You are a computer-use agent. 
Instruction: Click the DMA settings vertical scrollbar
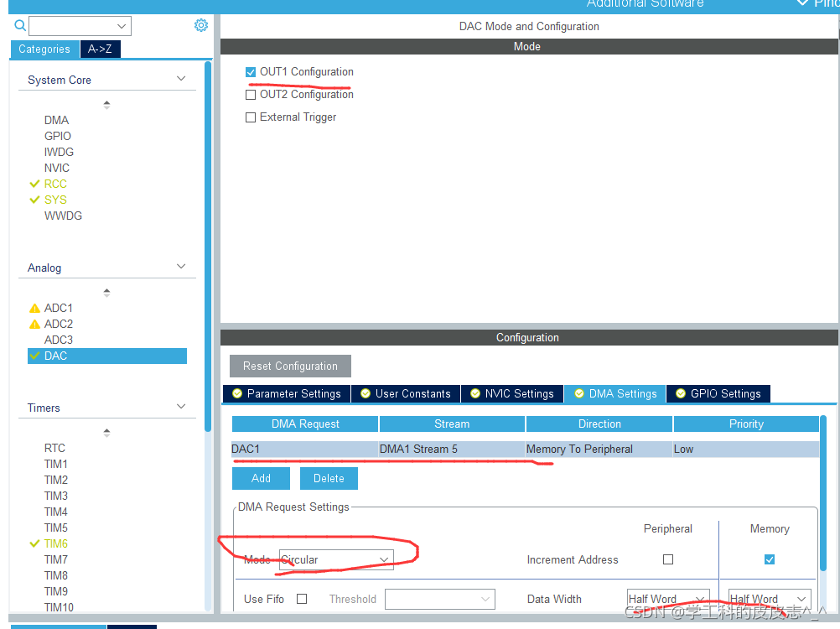[823, 493]
